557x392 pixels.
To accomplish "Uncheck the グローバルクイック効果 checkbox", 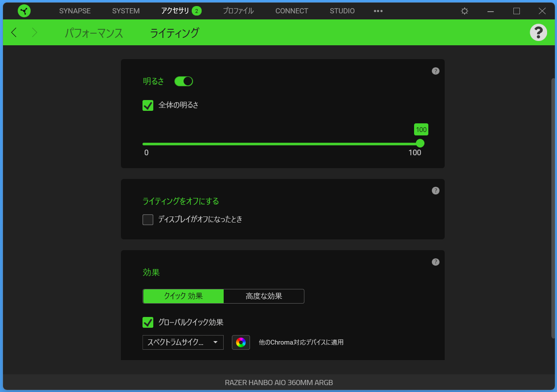I will pyautogui.click(x=148, y=322).
